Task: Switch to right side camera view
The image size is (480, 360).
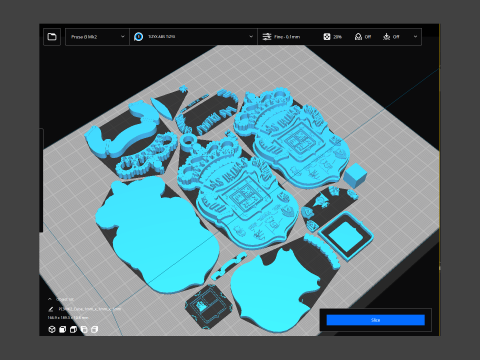Action: click(x=95, y=330)
